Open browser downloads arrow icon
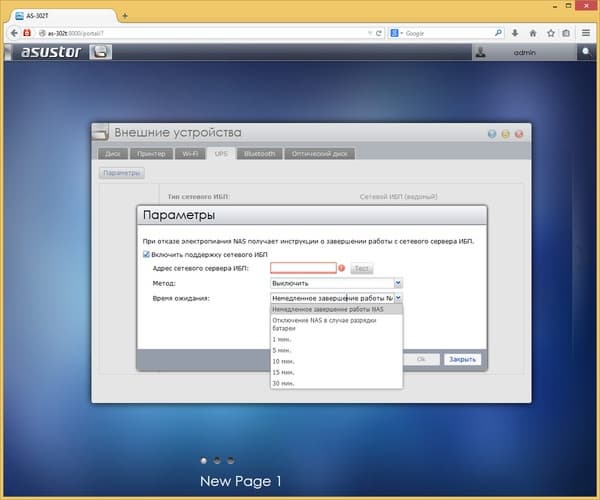This screenshot has width=600, height=500. (515, 33)
